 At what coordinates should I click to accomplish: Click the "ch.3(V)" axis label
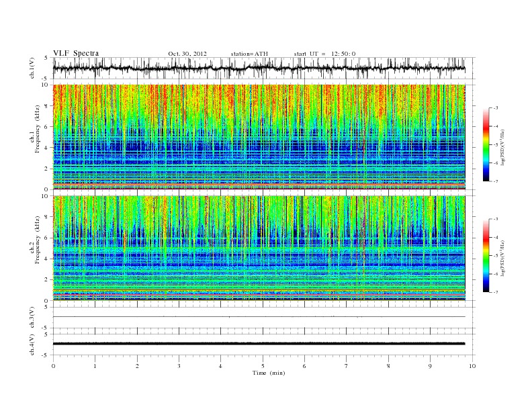point(32,318)
